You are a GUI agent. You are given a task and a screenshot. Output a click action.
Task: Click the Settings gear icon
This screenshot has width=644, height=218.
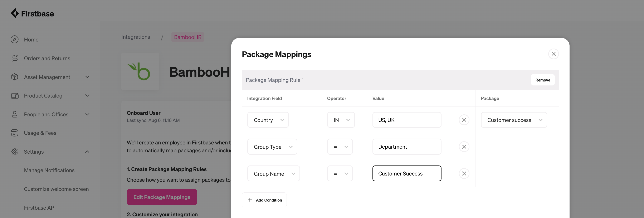tap(15, 152)
